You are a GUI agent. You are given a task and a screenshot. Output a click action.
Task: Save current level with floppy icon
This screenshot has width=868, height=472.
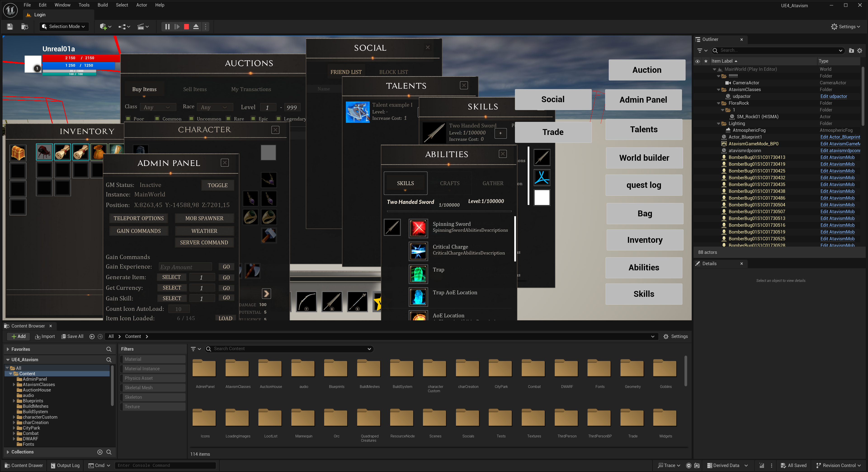click(10, 27)
